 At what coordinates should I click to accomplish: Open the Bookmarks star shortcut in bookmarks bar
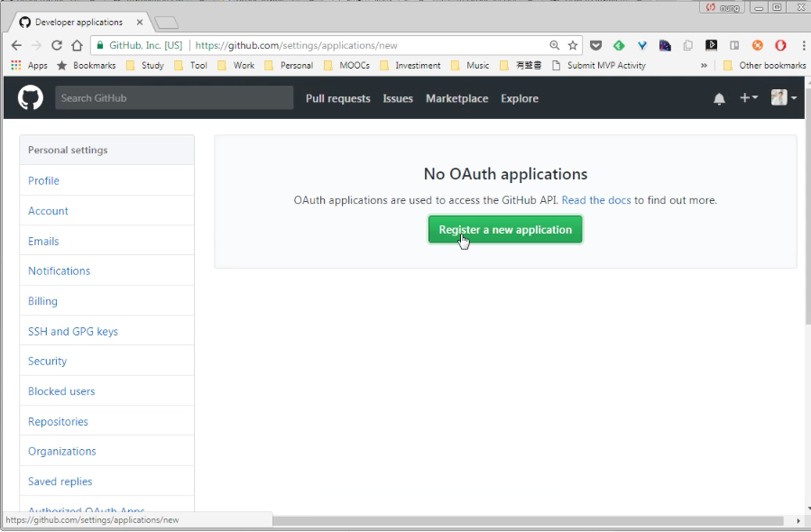[x=86, y=65]
